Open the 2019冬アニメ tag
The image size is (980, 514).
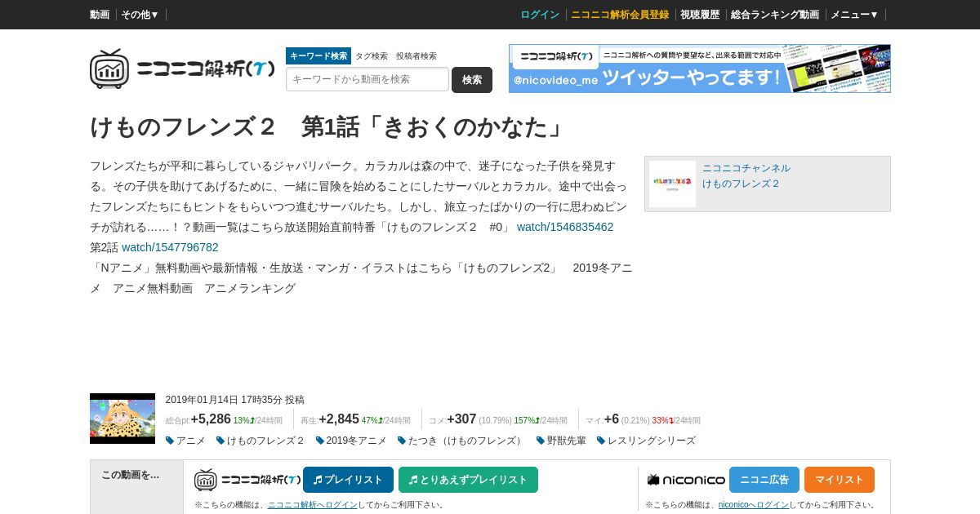coord(351,441)
